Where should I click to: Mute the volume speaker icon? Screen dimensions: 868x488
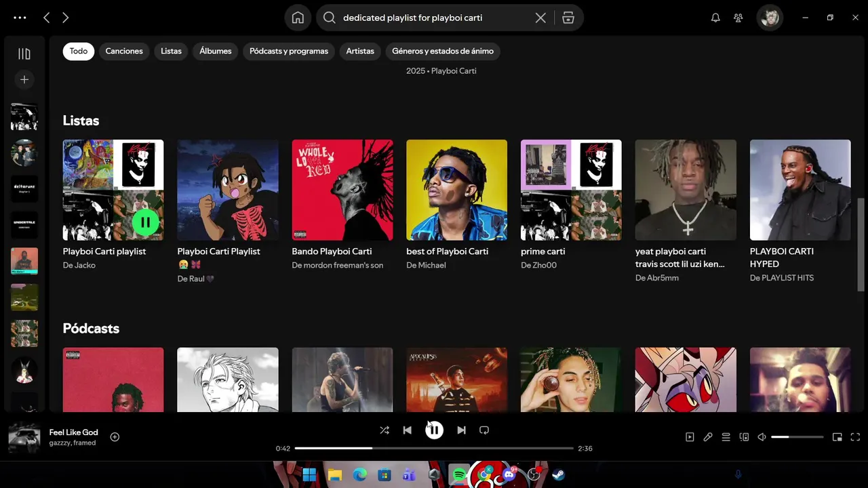pyautogui.click(x=762, y=437)
